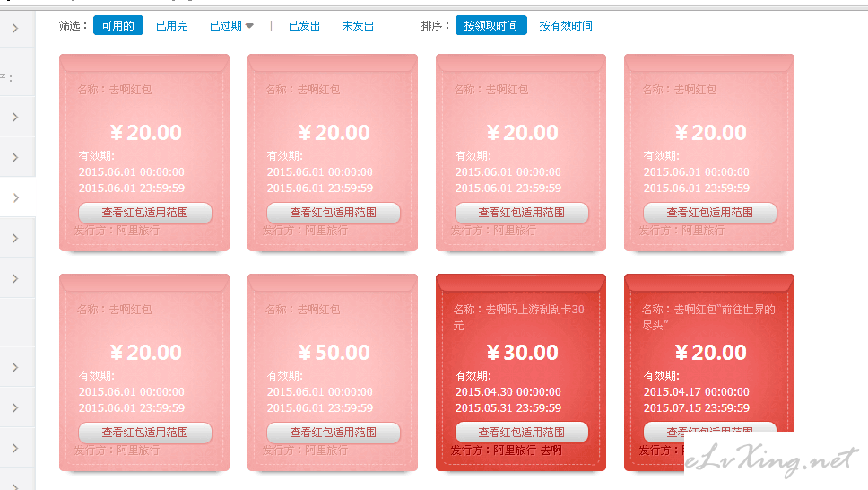The width and height of the screenshot is (868, 490).
Task: Expand the highlighted white sidebar chevron
Action: [16, 197]
